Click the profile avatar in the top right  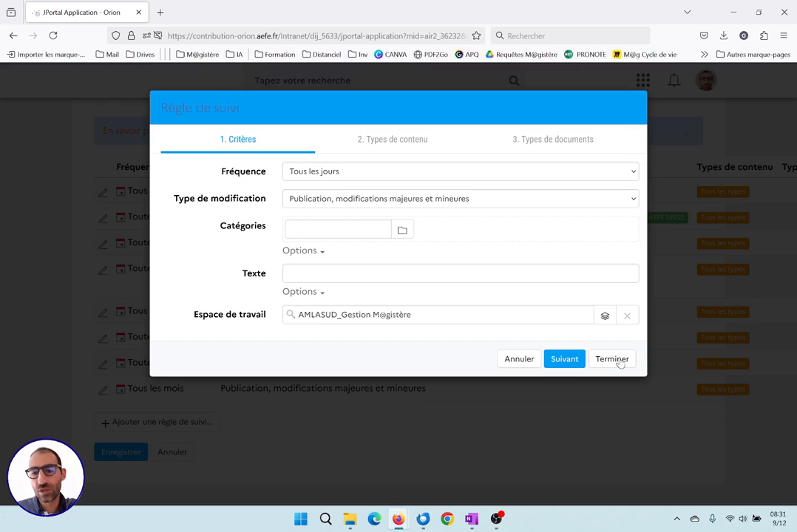click(705, 81)
